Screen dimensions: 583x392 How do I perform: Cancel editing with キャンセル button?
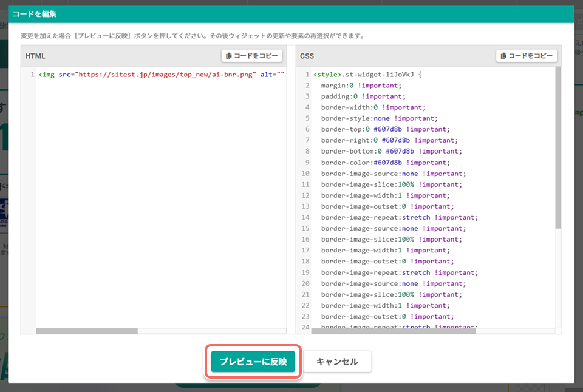click(337, 362)
